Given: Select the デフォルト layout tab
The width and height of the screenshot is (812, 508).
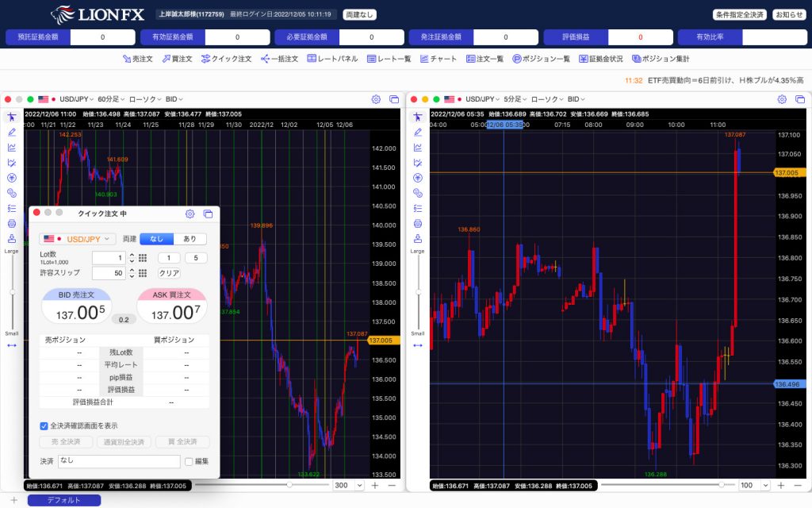Looking at the screenshot, I should coord(64,500).
